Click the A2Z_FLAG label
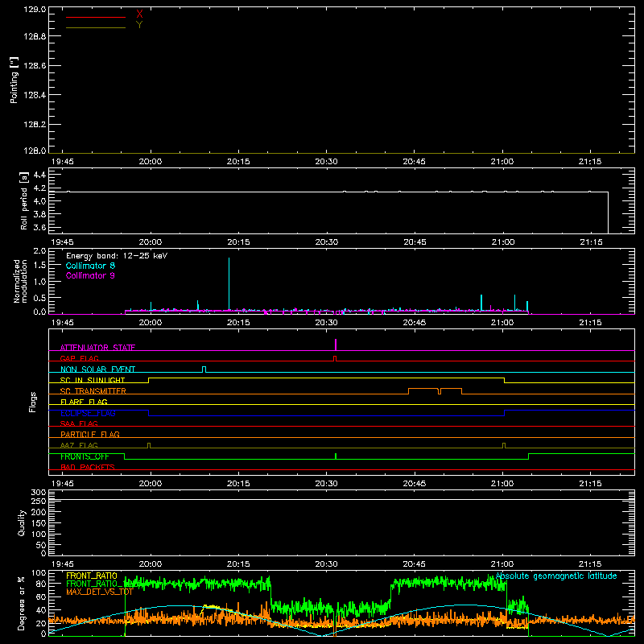The image size is (644, 644). 79,445
